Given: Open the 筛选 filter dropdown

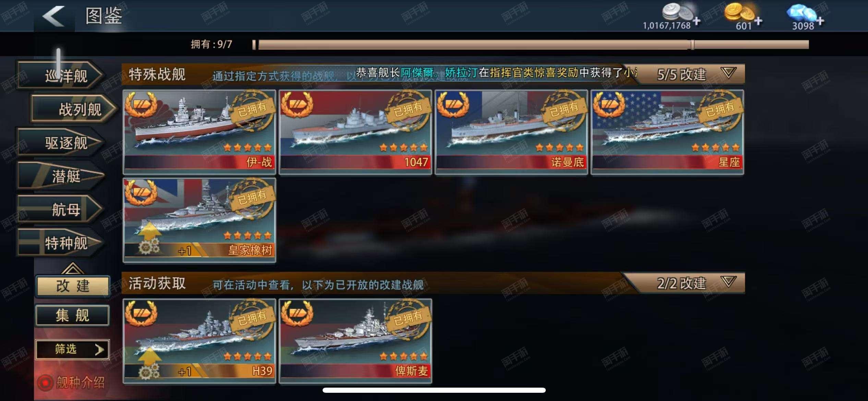Looking at the screenshot, I should [72, 349].
